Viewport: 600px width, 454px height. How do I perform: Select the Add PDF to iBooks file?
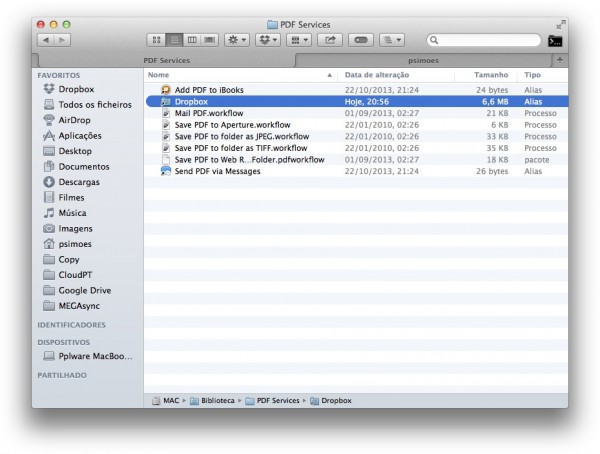pos(356,90)
